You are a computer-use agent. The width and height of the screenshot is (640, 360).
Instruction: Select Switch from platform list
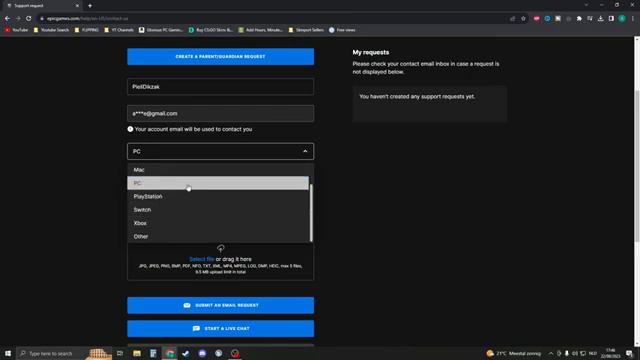click(218, 210)
